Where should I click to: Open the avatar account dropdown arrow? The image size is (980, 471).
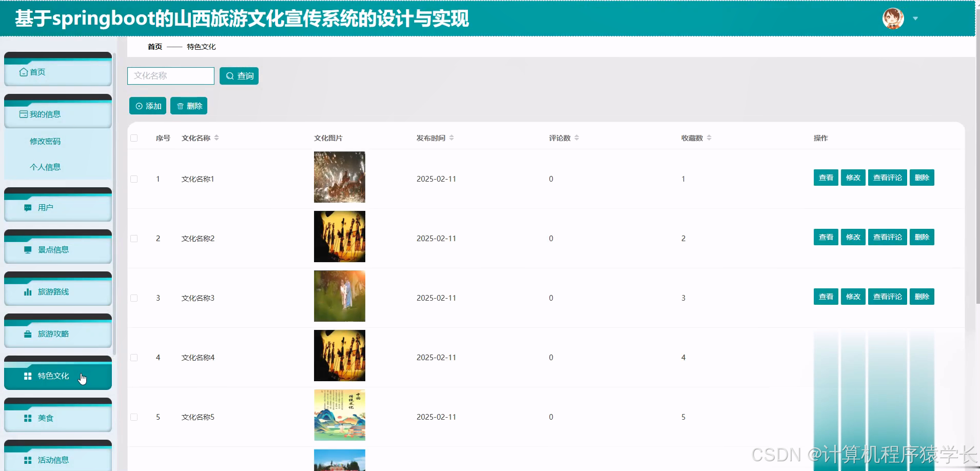[915, 18]
